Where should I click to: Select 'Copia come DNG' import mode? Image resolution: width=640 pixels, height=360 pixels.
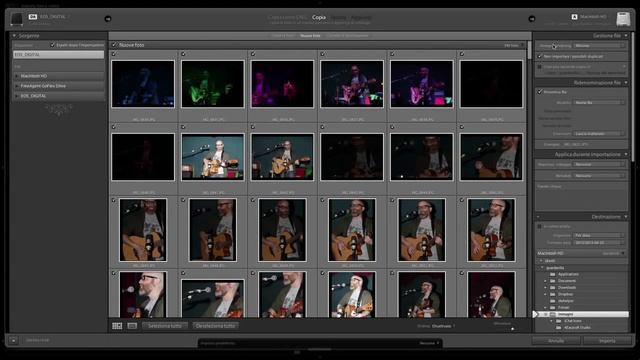coord(288,17)
